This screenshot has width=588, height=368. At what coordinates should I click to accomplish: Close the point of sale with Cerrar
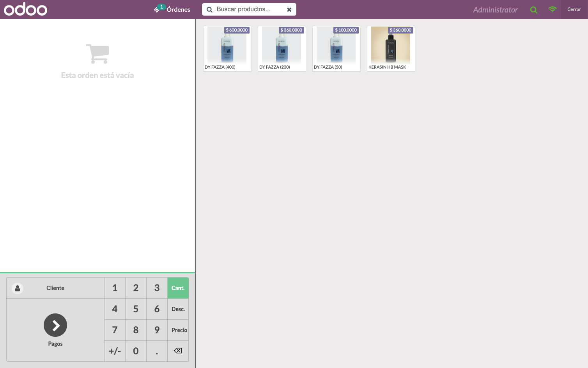(x=574, y=9)
